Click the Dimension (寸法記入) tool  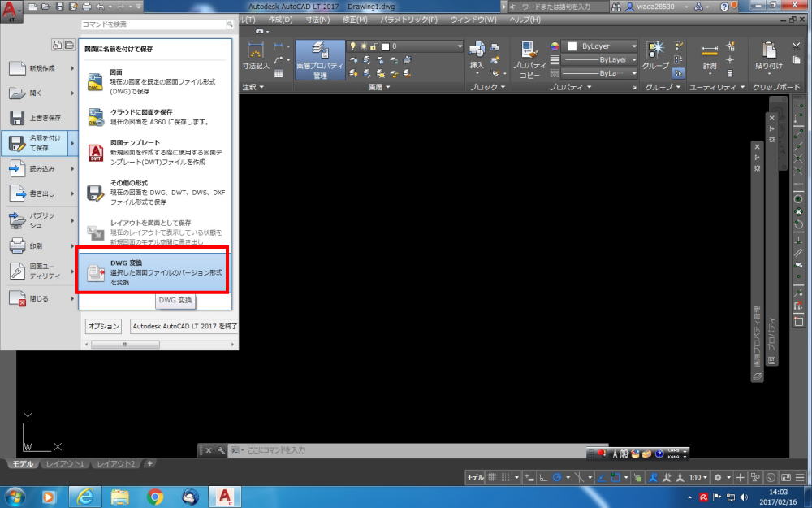coord(256,56)
